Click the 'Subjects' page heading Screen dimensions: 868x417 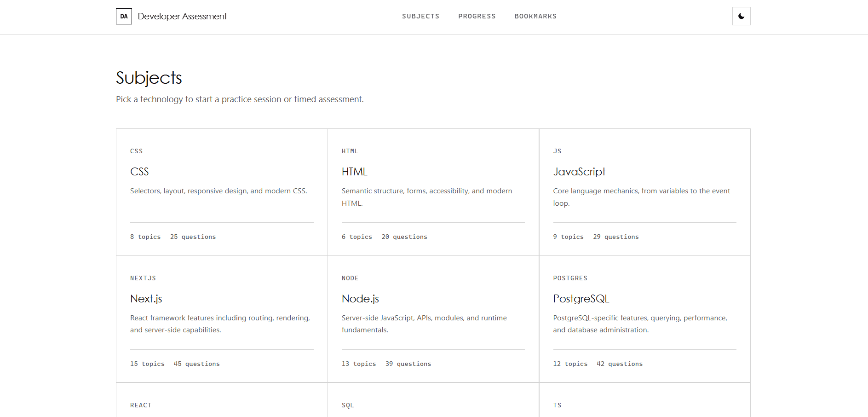[149, 78]
